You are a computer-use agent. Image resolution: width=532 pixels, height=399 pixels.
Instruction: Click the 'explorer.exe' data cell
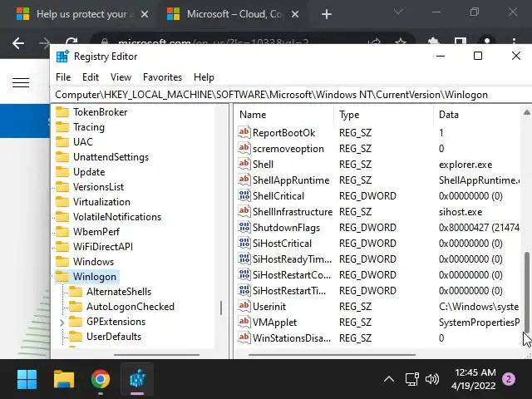click(465, 165)
